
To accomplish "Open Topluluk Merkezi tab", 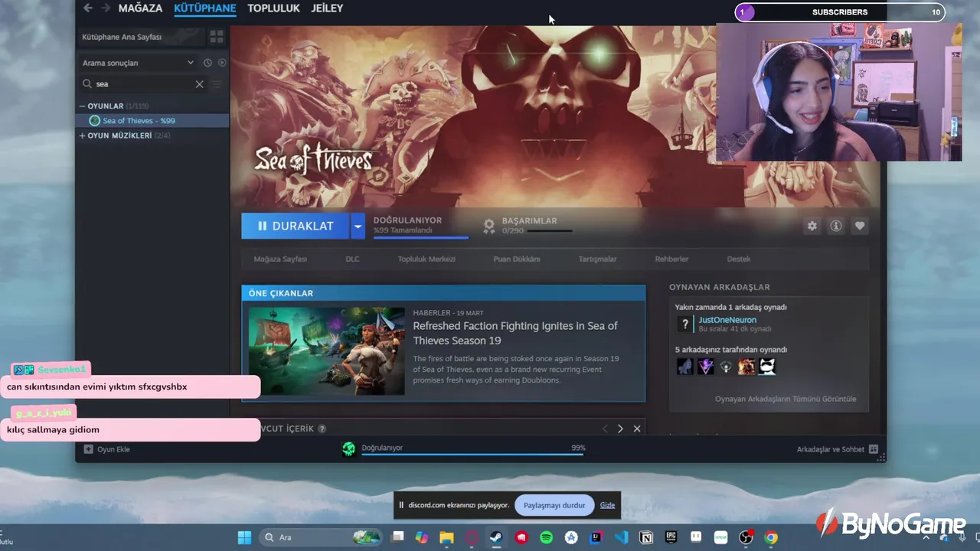I will 426,259.
